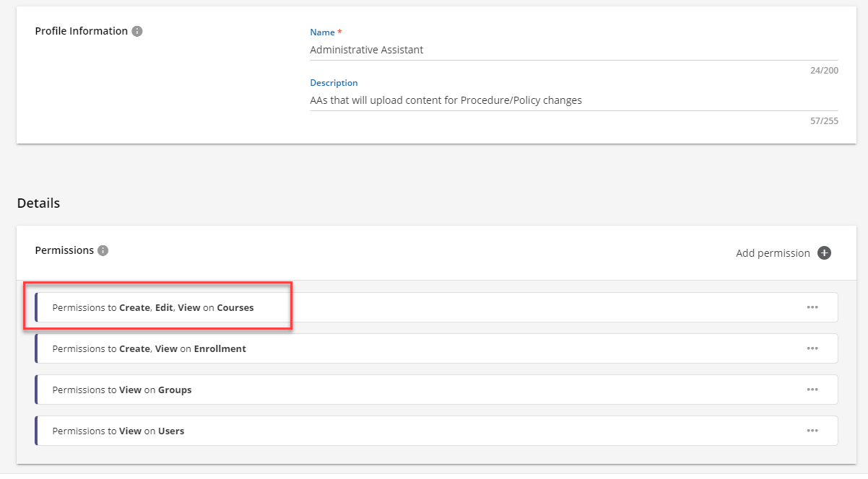The width and height of the screenshot is (868, 479).
Task: Edit the Description field text
Action: click(x=574, y=100)
